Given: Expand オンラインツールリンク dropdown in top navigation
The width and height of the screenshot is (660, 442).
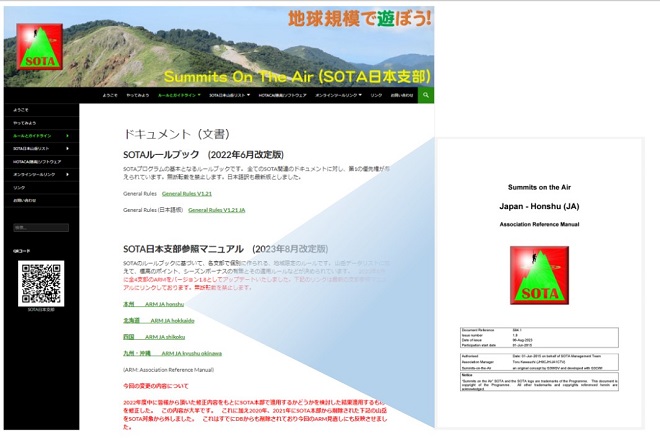Looking at the screenshot, I should (x=338, y=96).
